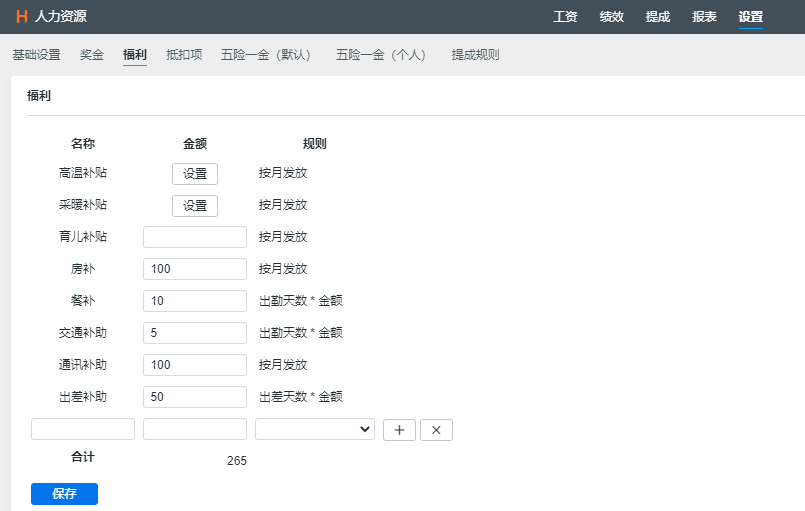Select the 设置 top menu
805x511 pixels.
(750, 16)
